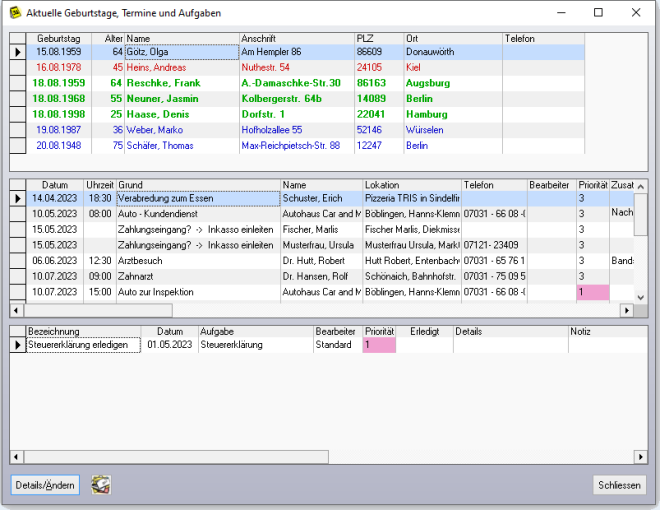The height and width of the screenshot is (510, 660).
Task: Click the icon button next to Details/Ändern
Action: click(x=100, y=485)
